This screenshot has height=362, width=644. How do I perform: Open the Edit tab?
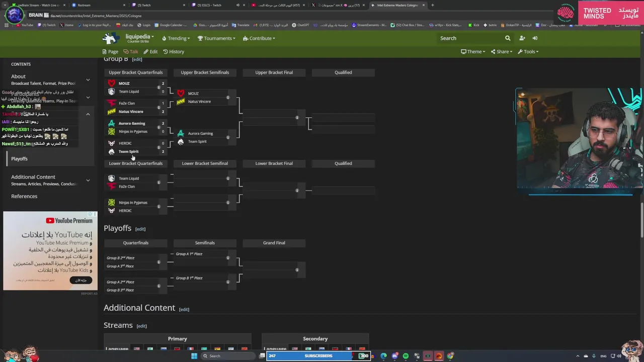[150, 51]
